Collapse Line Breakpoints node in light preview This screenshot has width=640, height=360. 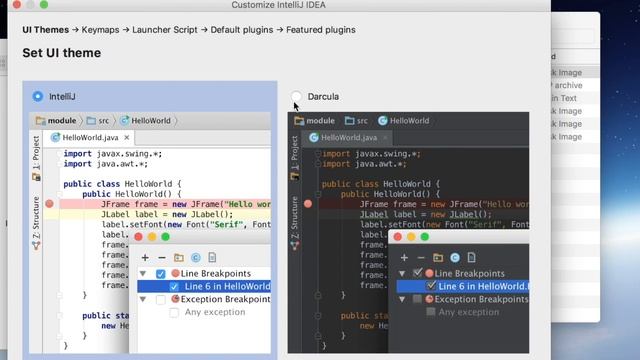tap(143, 273)
